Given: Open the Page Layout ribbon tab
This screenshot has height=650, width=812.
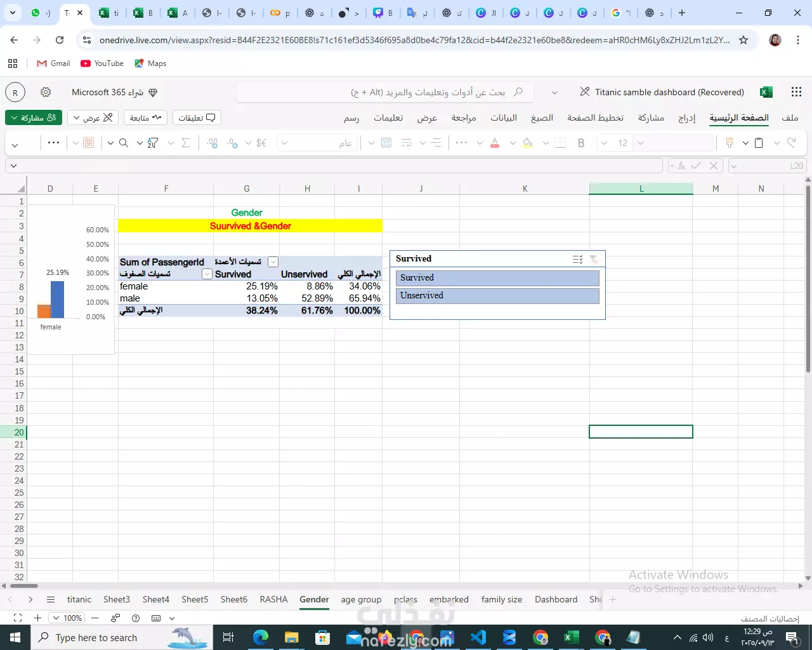Looking at the screenshot, I should click(595, 117).
